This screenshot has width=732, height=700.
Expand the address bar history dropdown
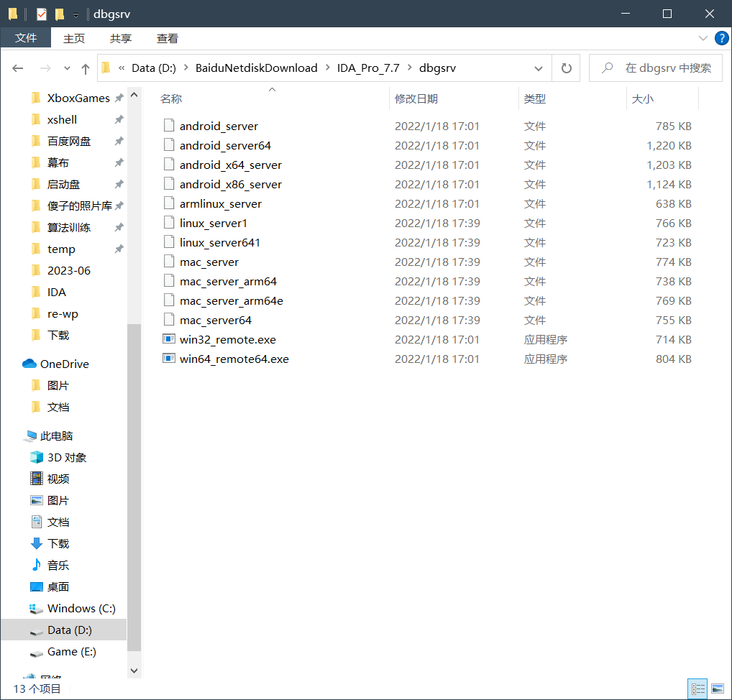[x=539, y=68]
